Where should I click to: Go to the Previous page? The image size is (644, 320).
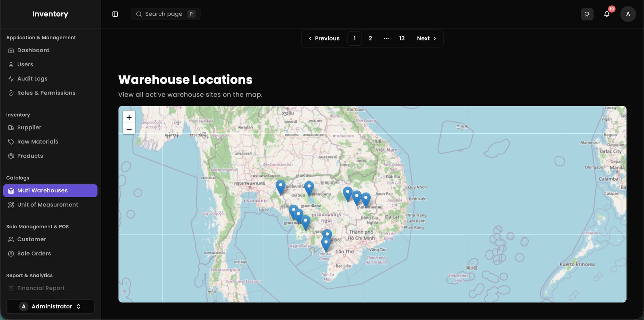pos(324,39)
